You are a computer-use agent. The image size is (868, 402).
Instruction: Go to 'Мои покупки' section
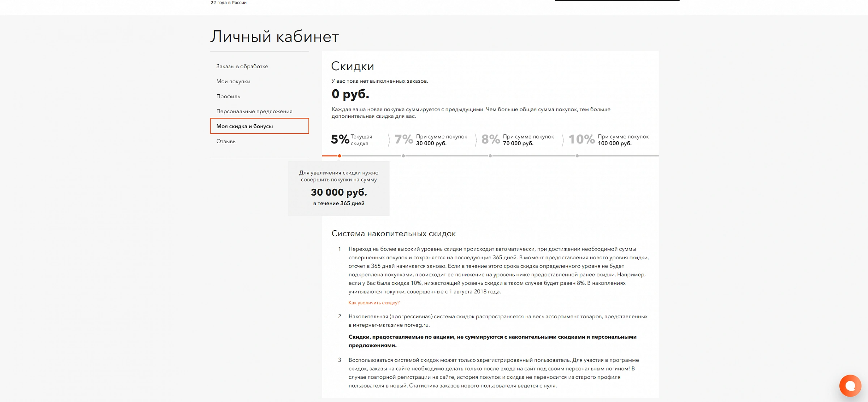(233, 81)
